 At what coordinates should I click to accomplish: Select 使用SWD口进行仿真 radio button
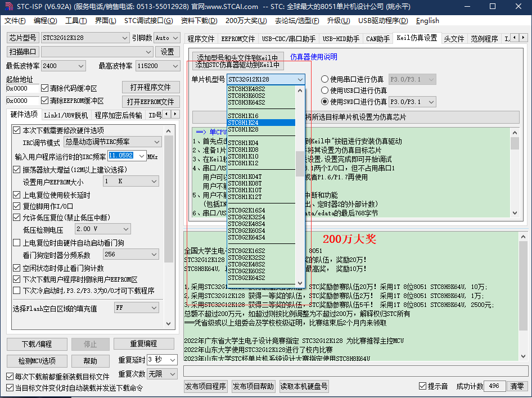click(324, 102)
